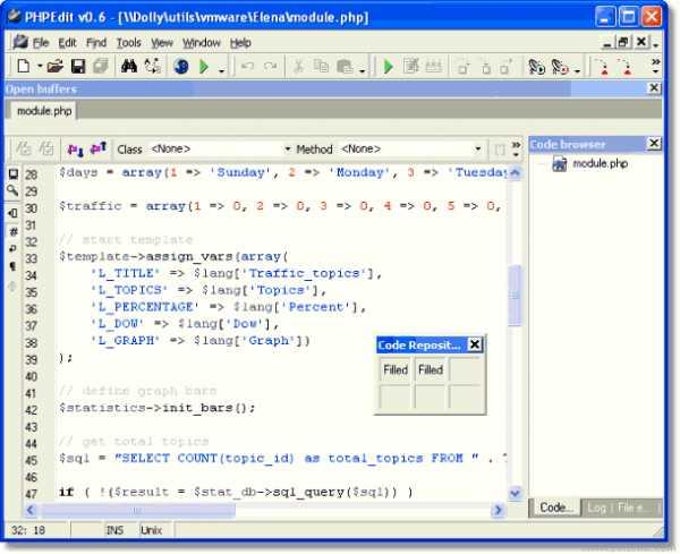
Task: Click the Redo arrow icon
Action: tap(271, 66)
